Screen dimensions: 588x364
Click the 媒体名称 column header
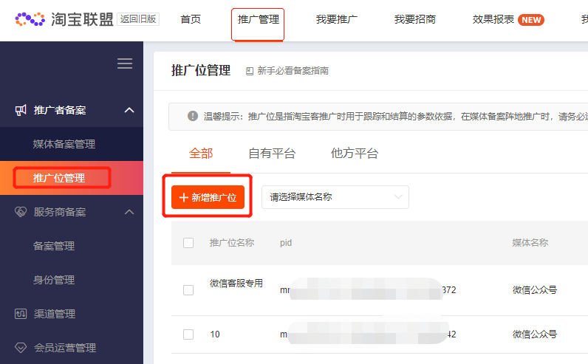coord(530,243)
